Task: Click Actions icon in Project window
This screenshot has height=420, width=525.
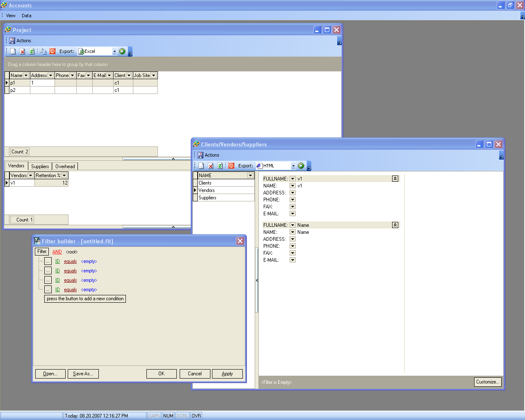Action: [x=12, y=41]
